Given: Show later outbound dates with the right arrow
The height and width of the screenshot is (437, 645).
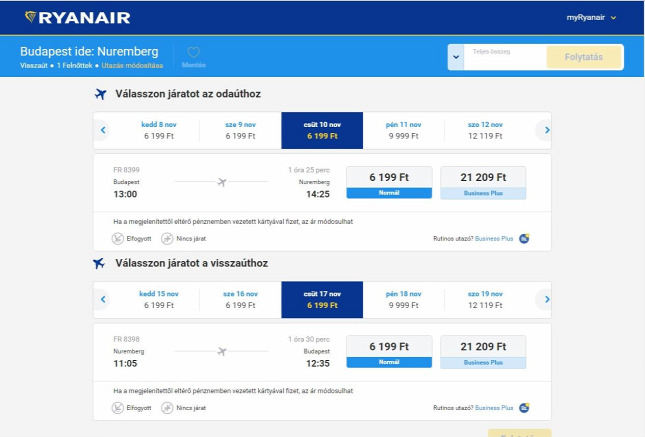Looking at the screenshot, I should 547,130.
